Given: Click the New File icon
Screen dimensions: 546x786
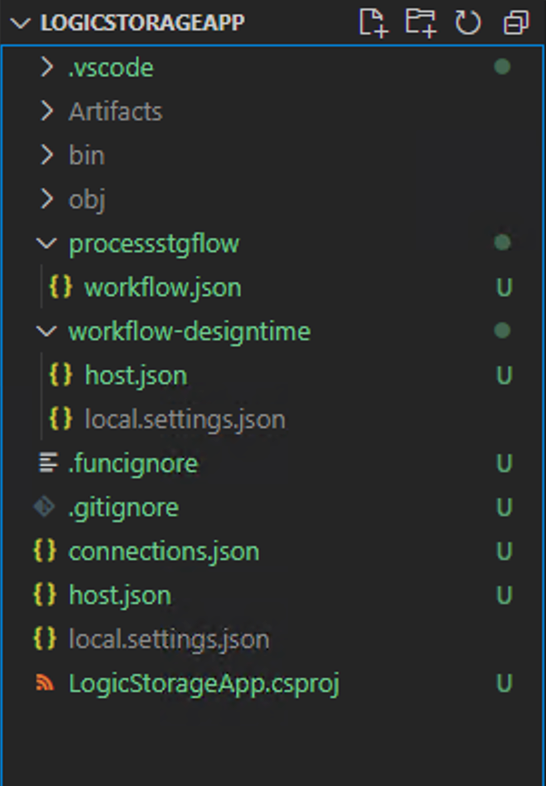Looking at the screenshot, I should [x=374, y=23].
